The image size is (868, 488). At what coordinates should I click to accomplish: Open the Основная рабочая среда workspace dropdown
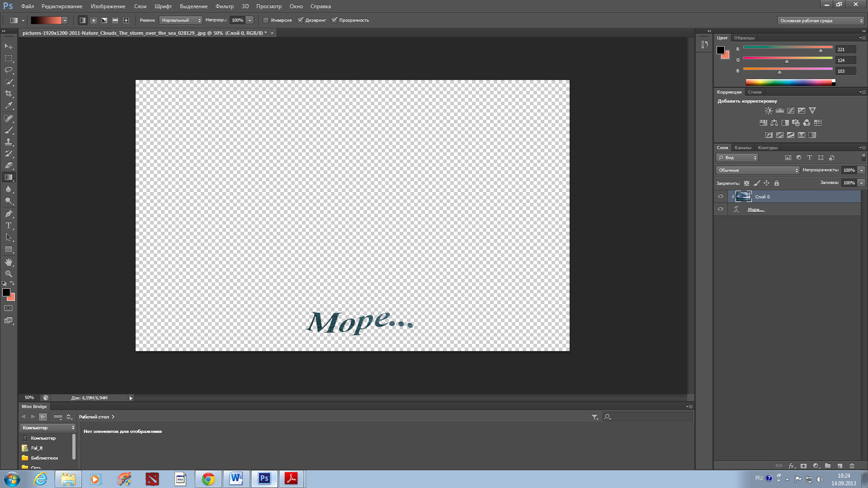tap(821, 21)
